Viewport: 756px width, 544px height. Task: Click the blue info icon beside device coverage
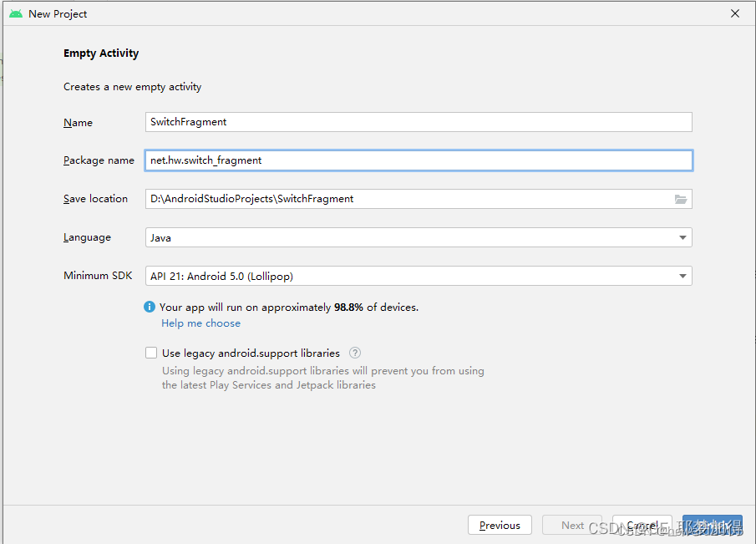pos(150,308)
